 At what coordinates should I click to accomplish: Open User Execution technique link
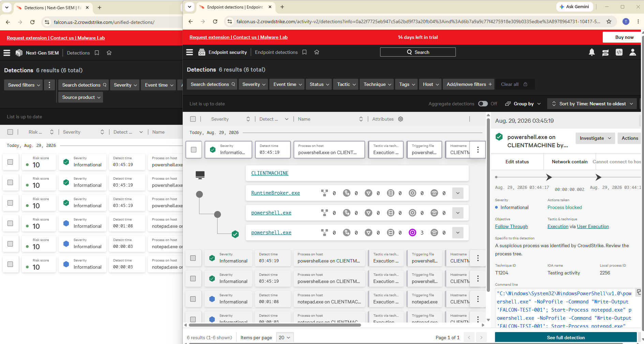coord(593,226)
